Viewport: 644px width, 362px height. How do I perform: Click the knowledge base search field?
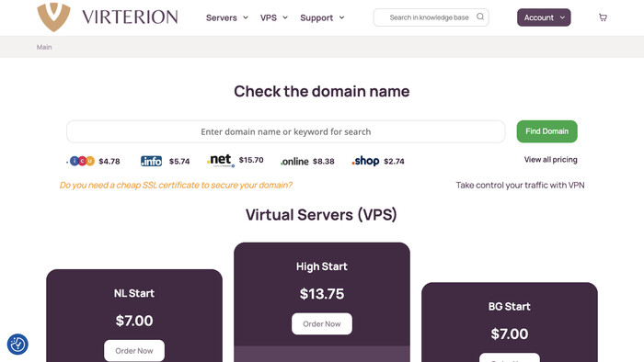(431, 17)
